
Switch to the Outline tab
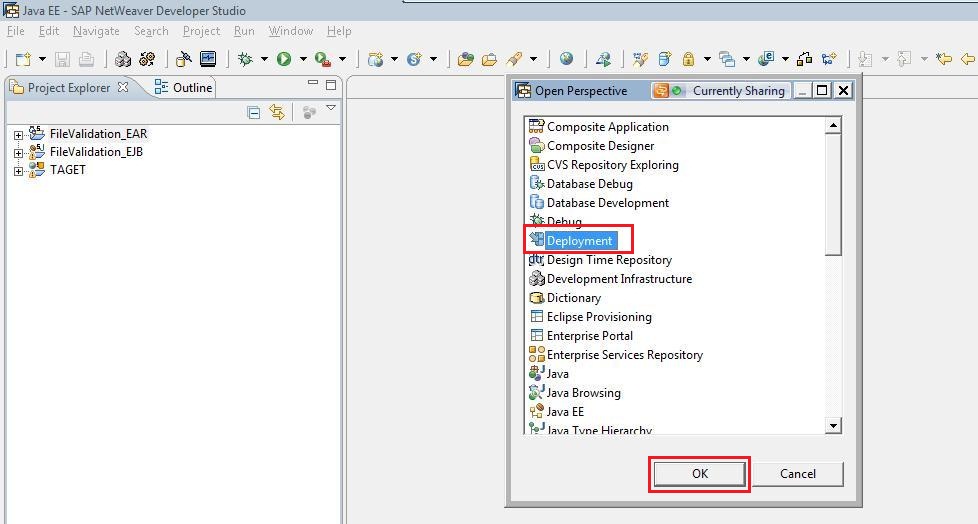pyautogui.click(x=183, y=87)
